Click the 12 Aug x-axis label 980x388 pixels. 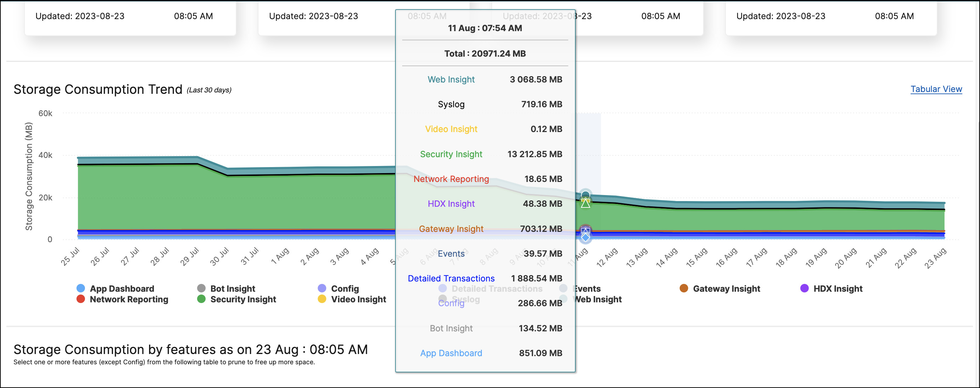click(x=607, y=257)
